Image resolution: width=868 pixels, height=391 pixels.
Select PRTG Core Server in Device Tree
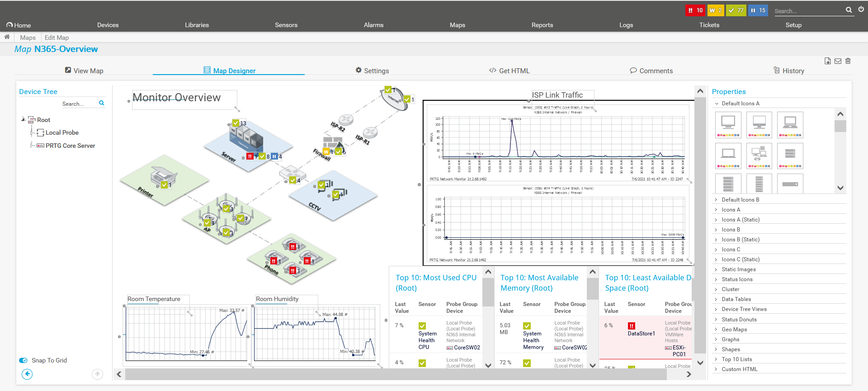[70, 146]
